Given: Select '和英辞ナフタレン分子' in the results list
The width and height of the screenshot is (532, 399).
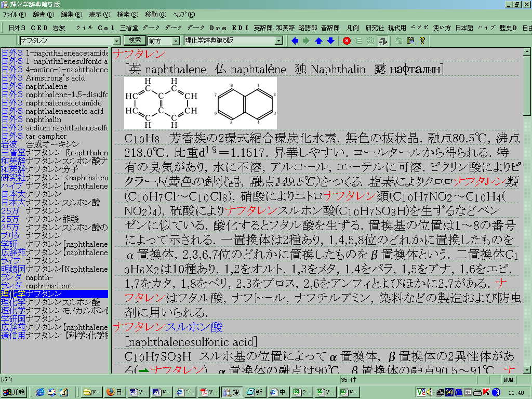Looking at the screenshot, I should [54, 169].
